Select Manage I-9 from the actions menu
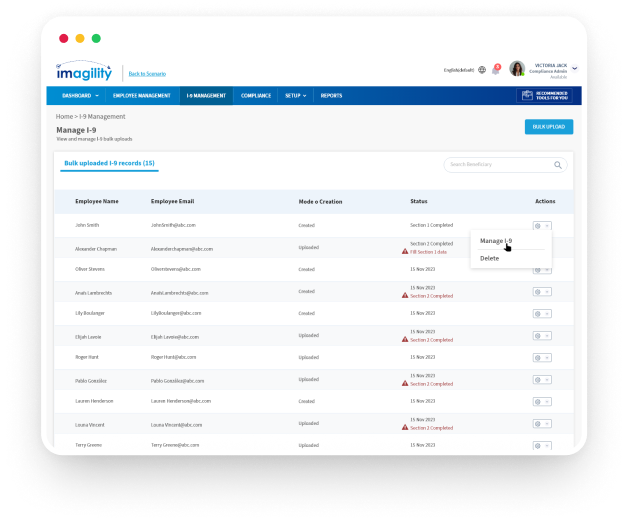The width and height of the screenshot is (629, 524). (496, 241)
